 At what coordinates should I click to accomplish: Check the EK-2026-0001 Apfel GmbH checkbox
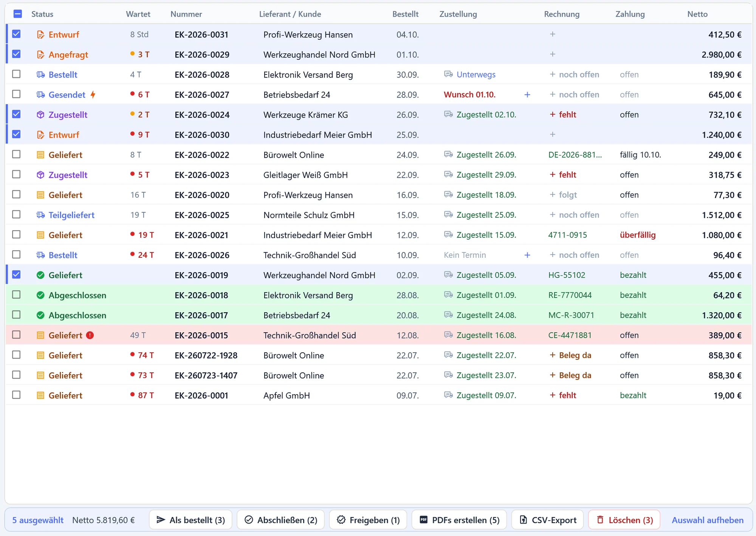coord(16,395)
